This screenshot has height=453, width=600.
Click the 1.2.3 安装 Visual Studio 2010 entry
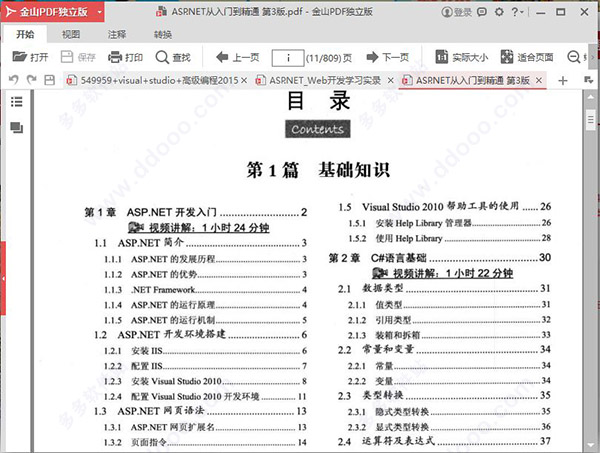(205, 381)
